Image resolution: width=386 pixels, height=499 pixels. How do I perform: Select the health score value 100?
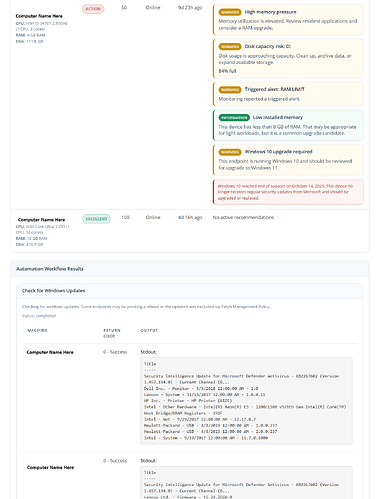click(125, 217)
